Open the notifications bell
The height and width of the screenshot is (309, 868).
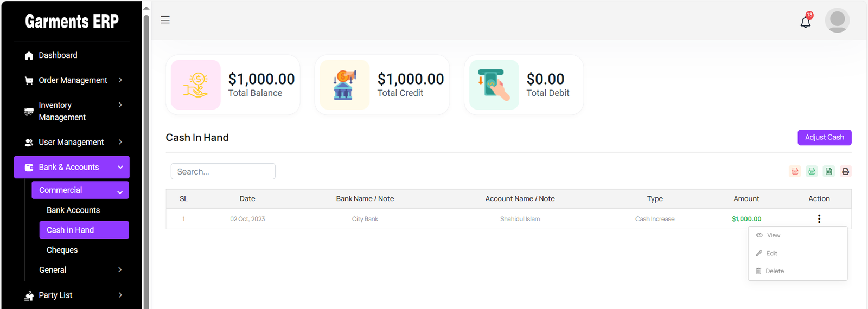(x=806, y=22)
